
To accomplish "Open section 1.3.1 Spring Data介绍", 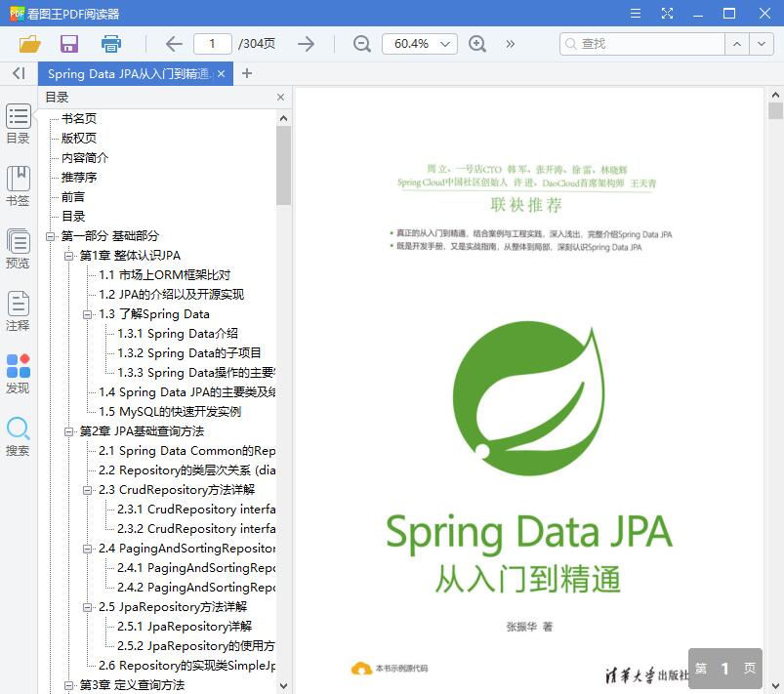I will click(x=178, y=334).
